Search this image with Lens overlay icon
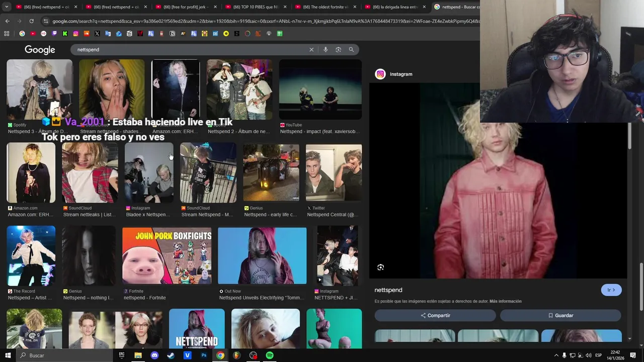This screenshot has height=362, width=644. [x=381, y=267]
